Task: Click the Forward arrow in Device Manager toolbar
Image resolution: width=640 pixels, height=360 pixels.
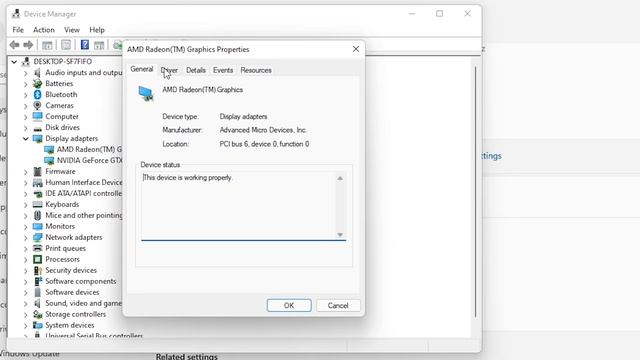Action: pyautogui.click(x=28, y=45)
